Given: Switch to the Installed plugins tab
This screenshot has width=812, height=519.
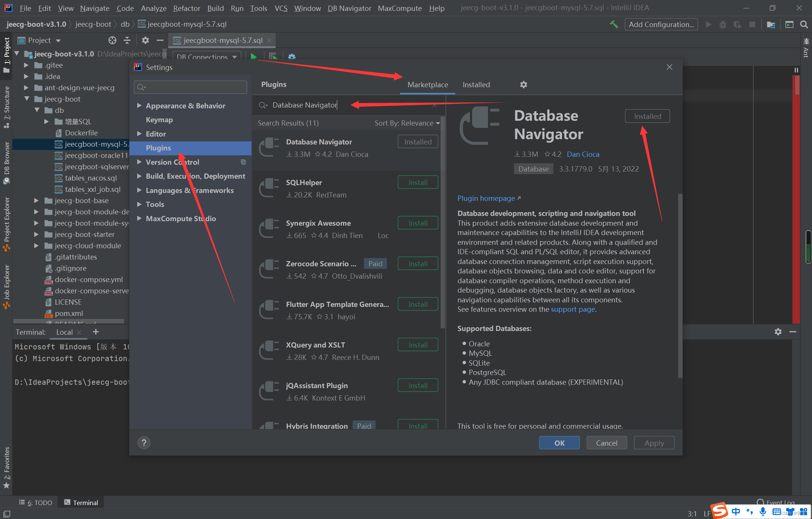Looking at the screenshot, I should pyautogui.click(x=476, y=85).
